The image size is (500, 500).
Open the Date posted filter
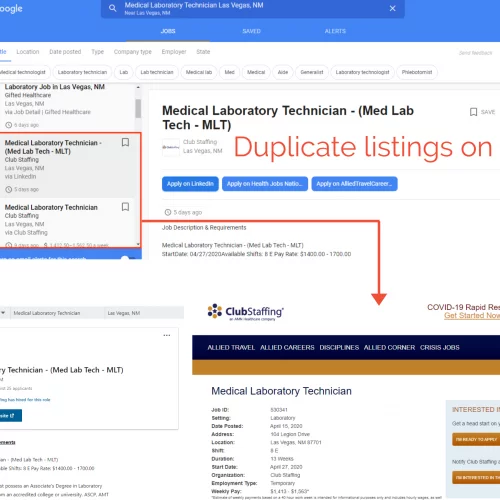click(x=65, y=52)
